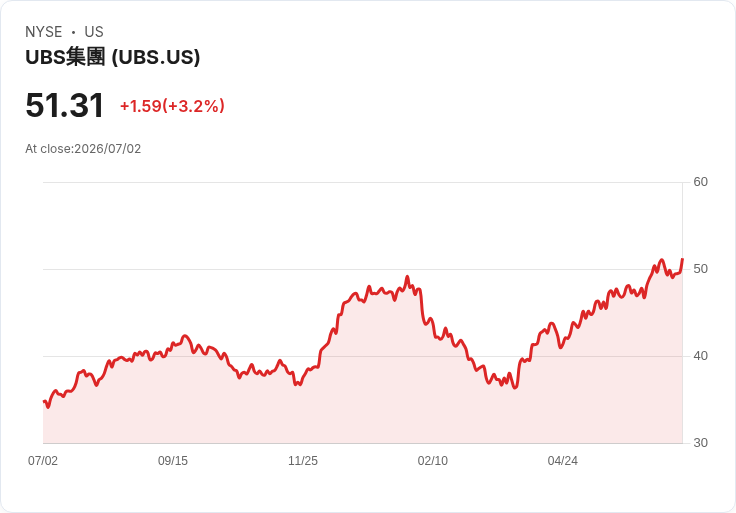736x513 pixels.
Task: Click the 30 y-axis price label
Action: click(x=700, y=443)
